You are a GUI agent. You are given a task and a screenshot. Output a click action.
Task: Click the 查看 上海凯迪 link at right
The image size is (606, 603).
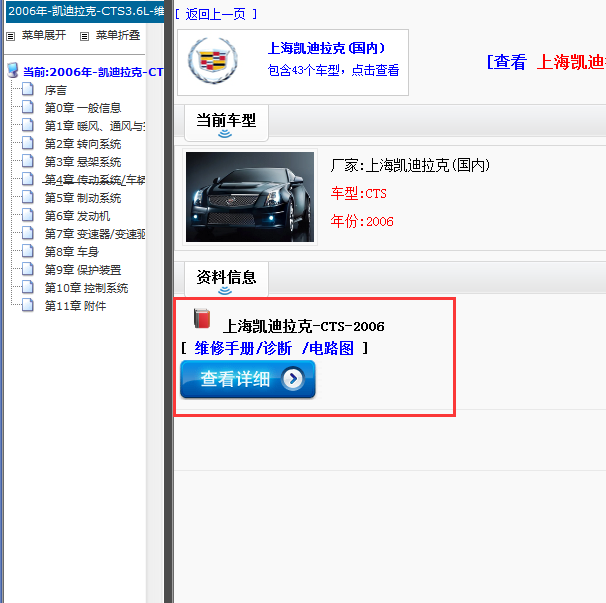click(546, 62)
